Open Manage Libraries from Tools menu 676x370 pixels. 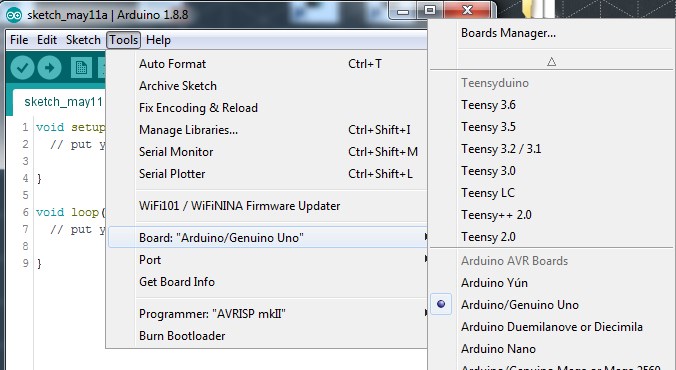[266, 130]
